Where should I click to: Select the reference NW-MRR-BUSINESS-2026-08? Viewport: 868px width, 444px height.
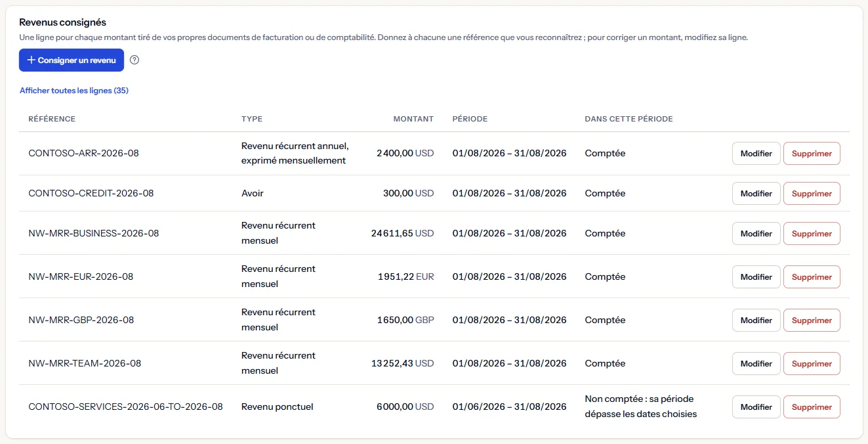pyautogui.click(x=94, y=233)
